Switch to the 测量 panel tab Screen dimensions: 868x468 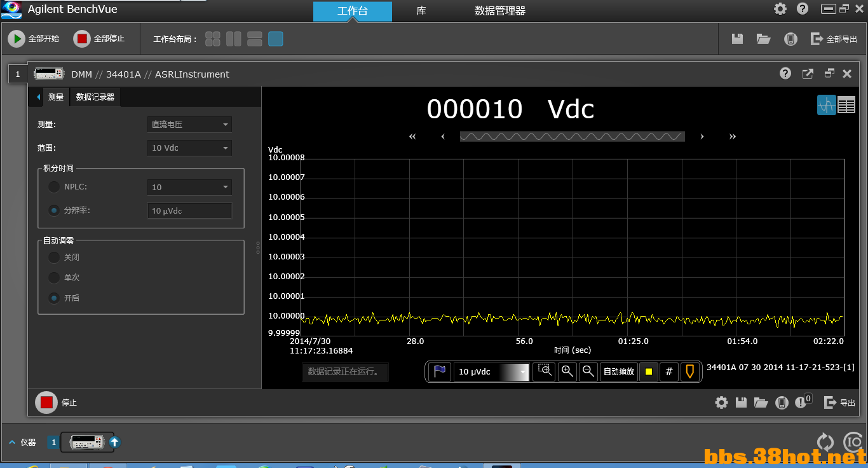(56, 97)
